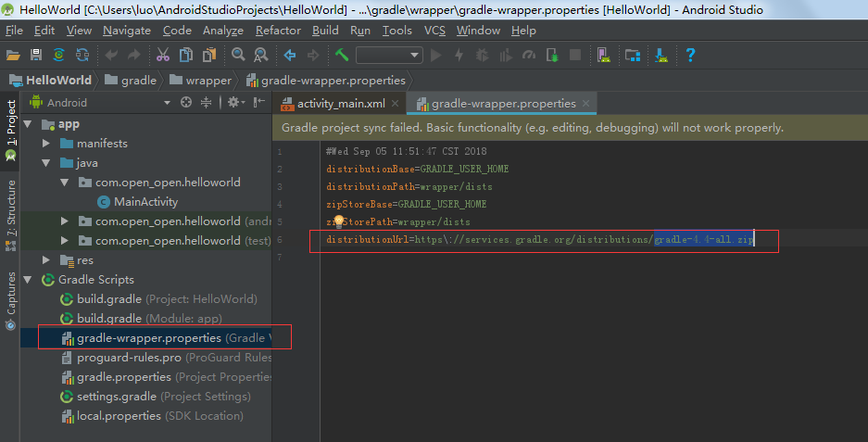
Task: Navigate back with blue left arrow
Action: (290, 55)
